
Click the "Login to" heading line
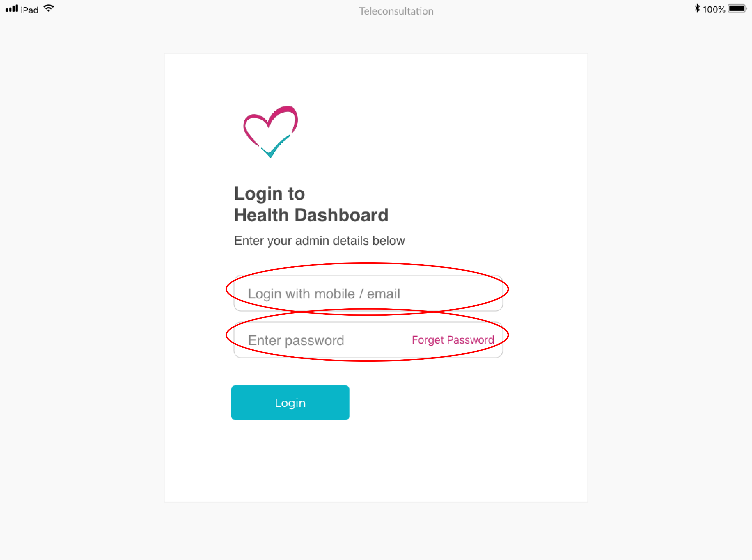[x=270, y=194]
